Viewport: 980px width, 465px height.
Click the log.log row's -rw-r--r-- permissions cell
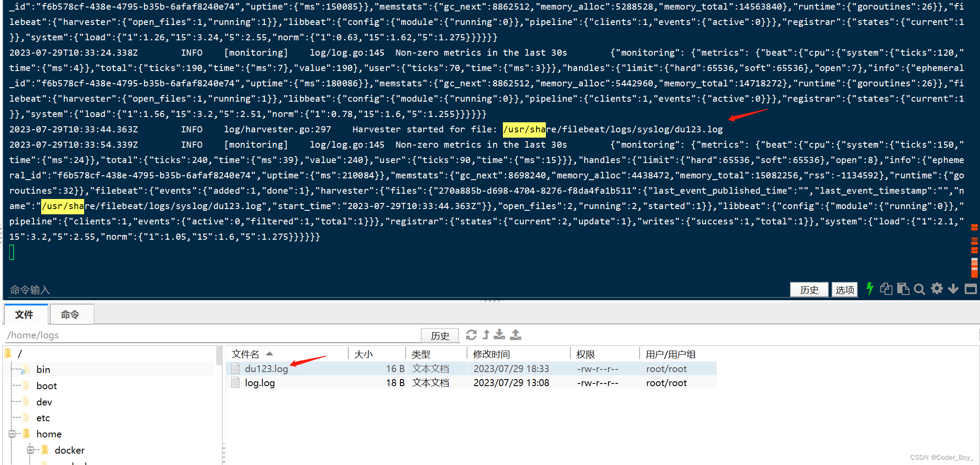click(598, 383)
